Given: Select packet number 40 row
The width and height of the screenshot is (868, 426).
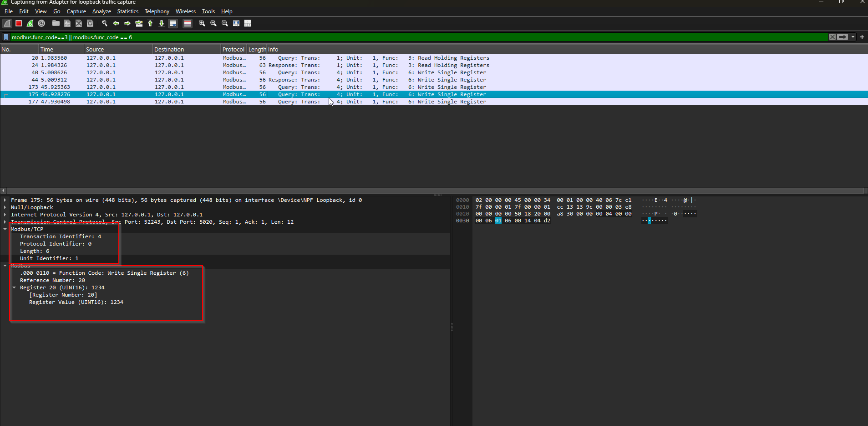Looking at the screenshot, I should 434,72.
